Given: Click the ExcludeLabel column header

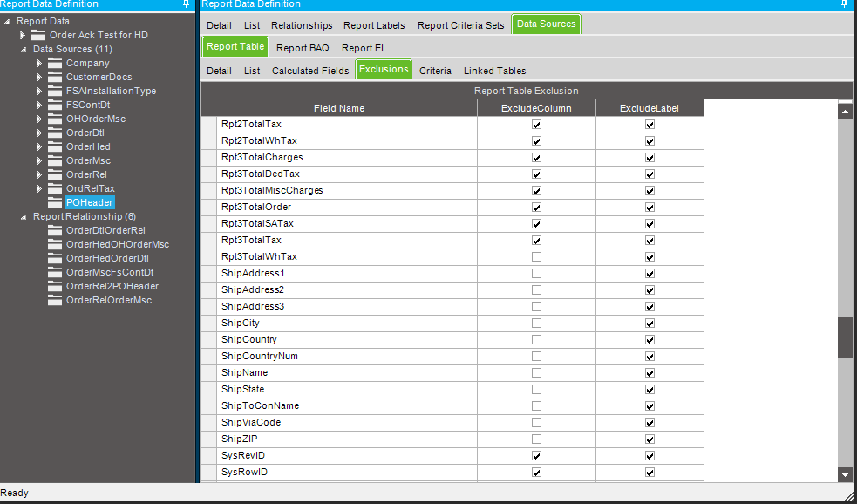Looking at the screenshot, I should coord(650,108).
